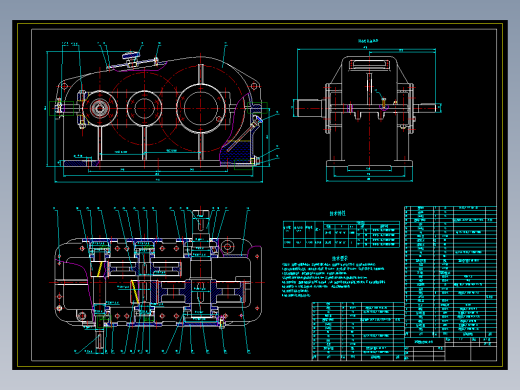Click the technical requirements notes paragraph
Screen dimensions: 520x390
click(x=333, y=279)
